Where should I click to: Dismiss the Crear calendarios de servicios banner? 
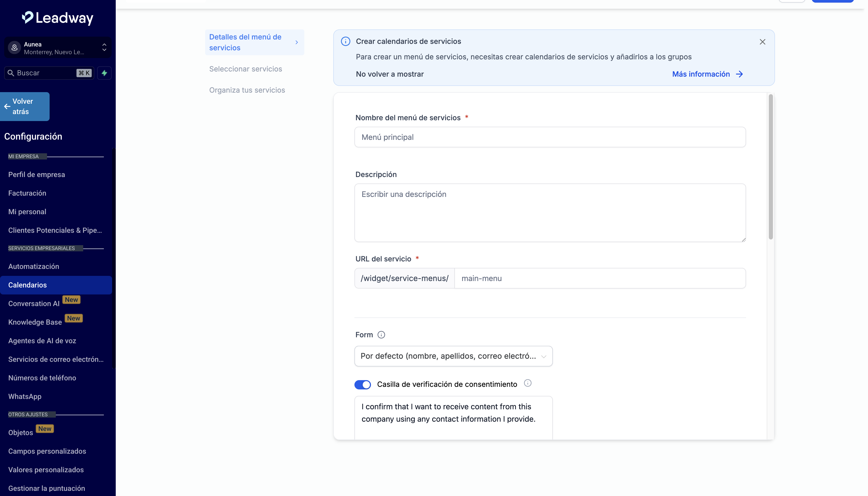click(x=762, y=42)
